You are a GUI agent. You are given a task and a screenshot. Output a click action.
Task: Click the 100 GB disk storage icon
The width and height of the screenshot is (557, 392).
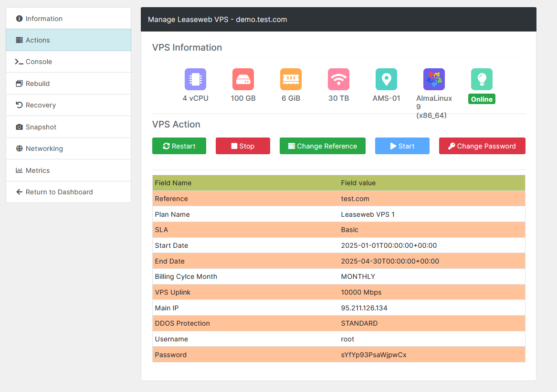tap(243, 79)
